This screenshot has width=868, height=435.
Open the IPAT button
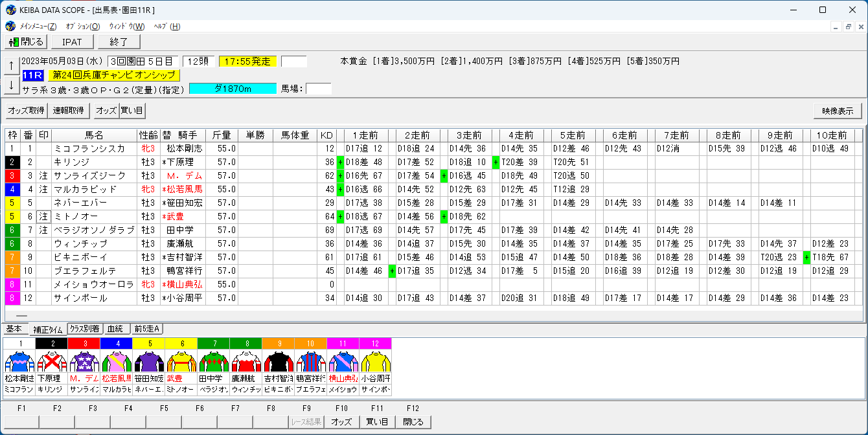[x=72, y=41]
